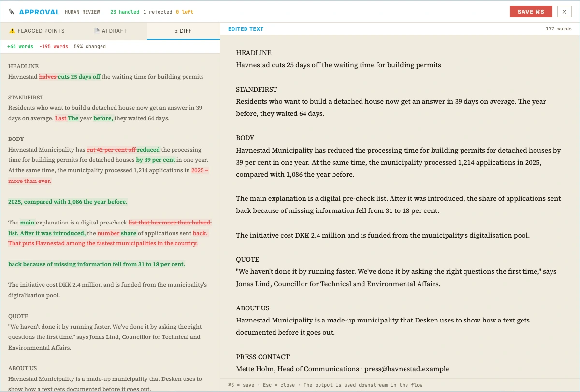Click the STANDFIRST heading in the edited text

click(257, 89)
